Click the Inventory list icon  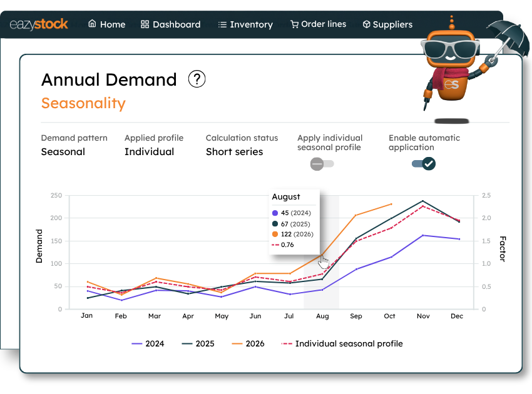pos(222,24)
